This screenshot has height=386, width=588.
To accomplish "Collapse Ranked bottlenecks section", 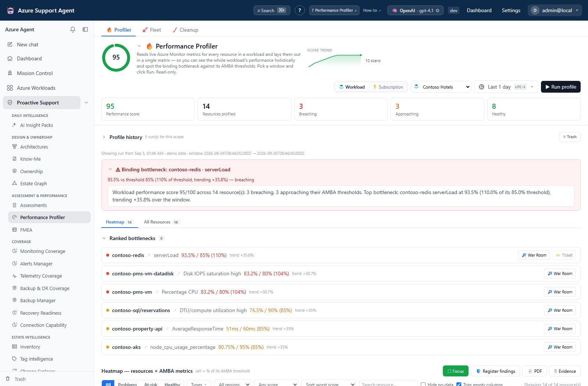I will (x=104, y=238).
